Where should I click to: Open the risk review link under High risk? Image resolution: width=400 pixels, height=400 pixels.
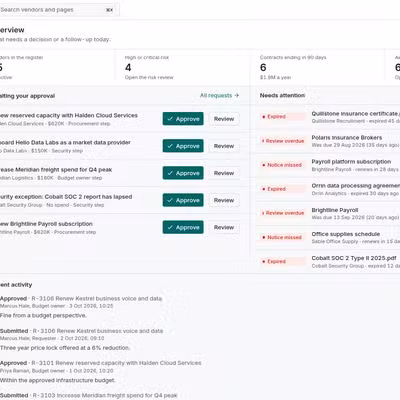tap(149, 77)
